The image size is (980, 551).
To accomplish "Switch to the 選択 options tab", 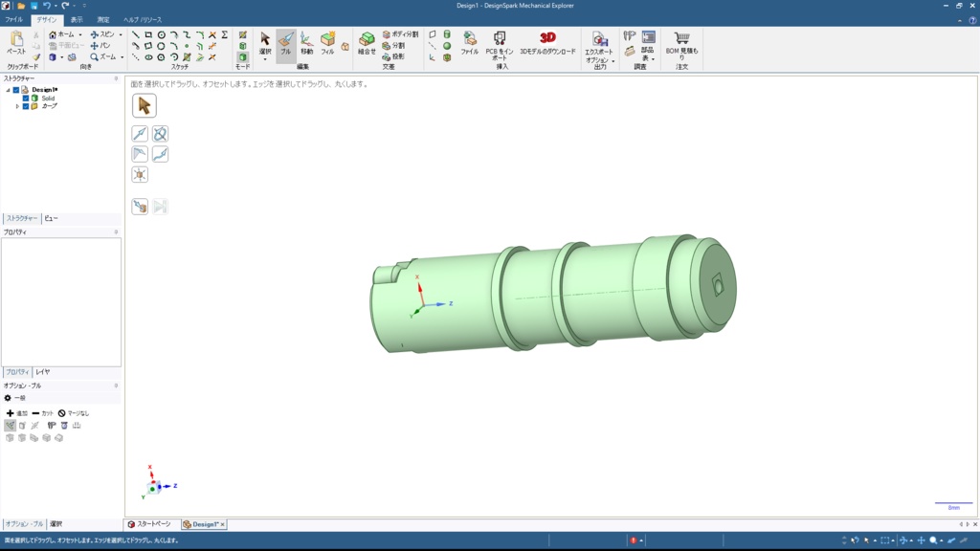I will [x=56, y=524].
